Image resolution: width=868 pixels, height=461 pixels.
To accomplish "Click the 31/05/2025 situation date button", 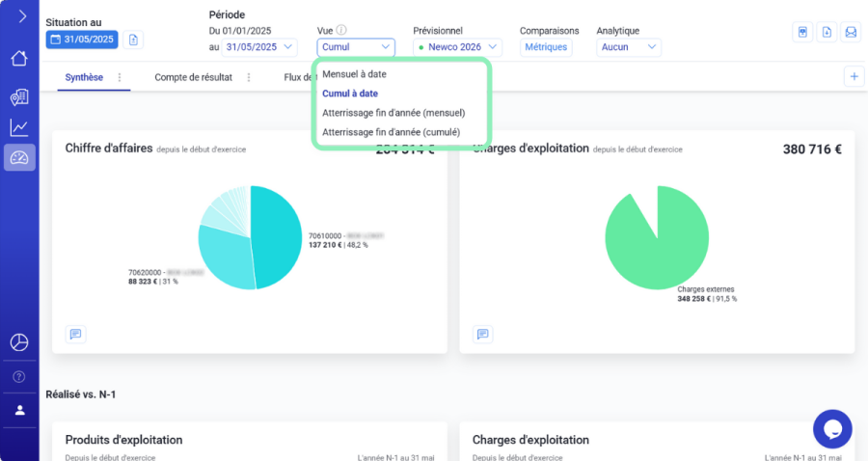I will coord(82,40).
